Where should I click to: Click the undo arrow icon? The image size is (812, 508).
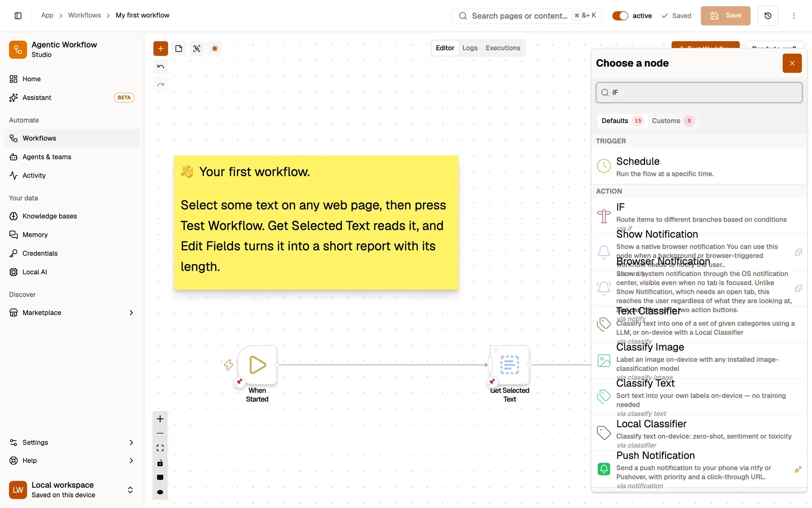[160, 67]
